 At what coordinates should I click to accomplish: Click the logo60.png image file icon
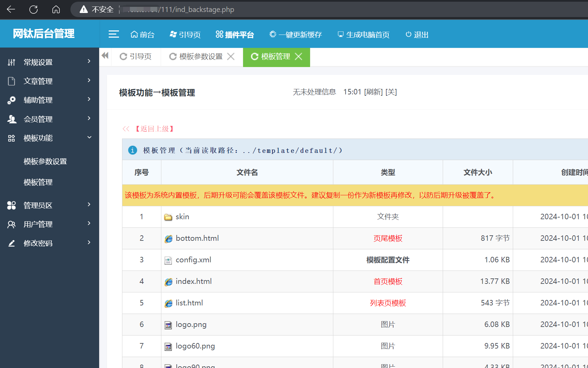pyautogui.click(x=168, y=346)
